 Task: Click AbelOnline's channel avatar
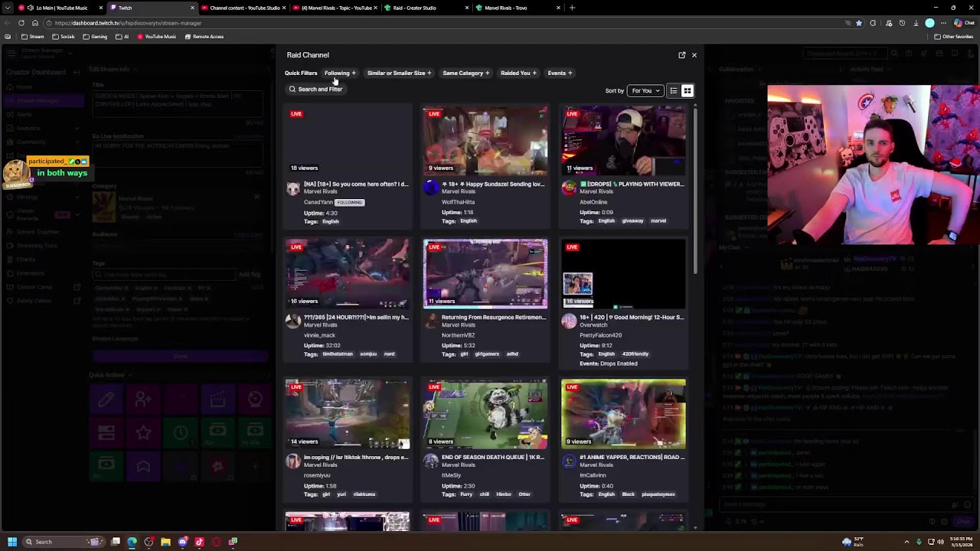(x=569, y=188)
